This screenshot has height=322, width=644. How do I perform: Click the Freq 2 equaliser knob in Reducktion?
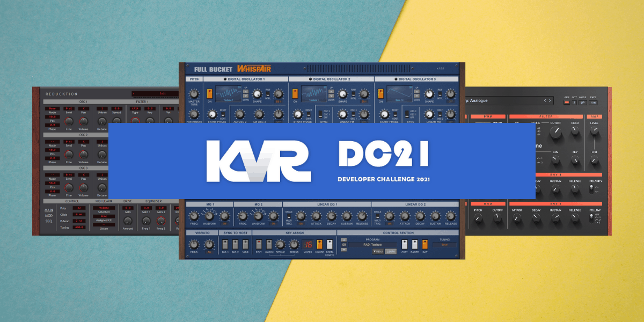(x=161, y=221)
